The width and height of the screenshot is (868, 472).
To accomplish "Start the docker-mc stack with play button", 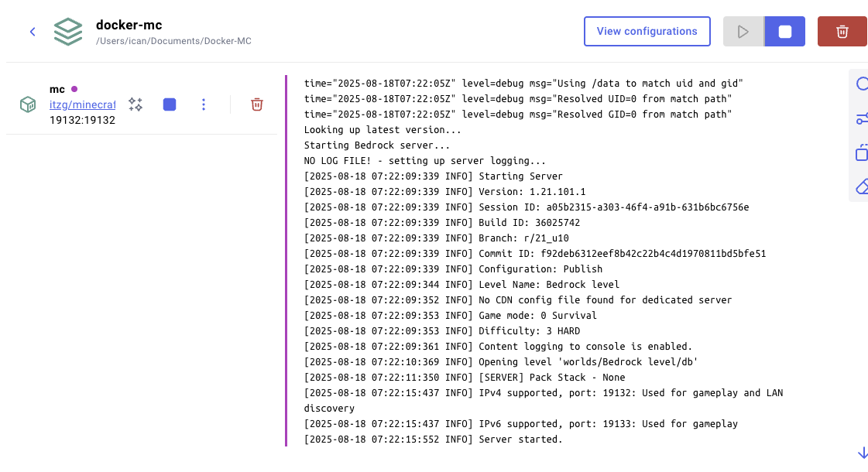I will pos(743,32).
